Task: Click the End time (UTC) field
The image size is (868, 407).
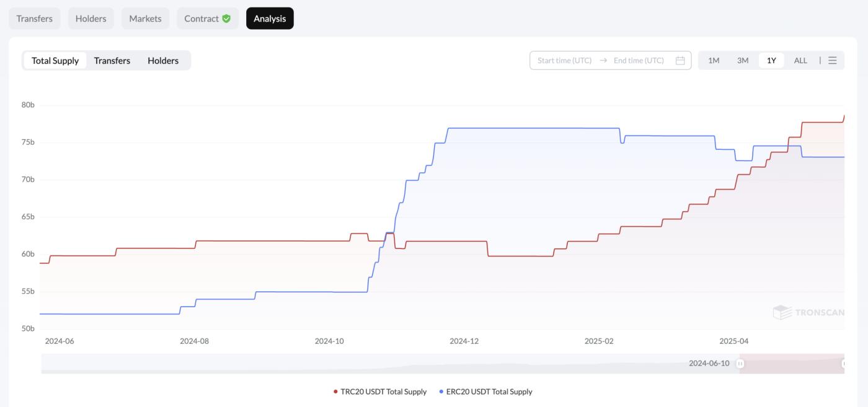Action: pos(639,60)
